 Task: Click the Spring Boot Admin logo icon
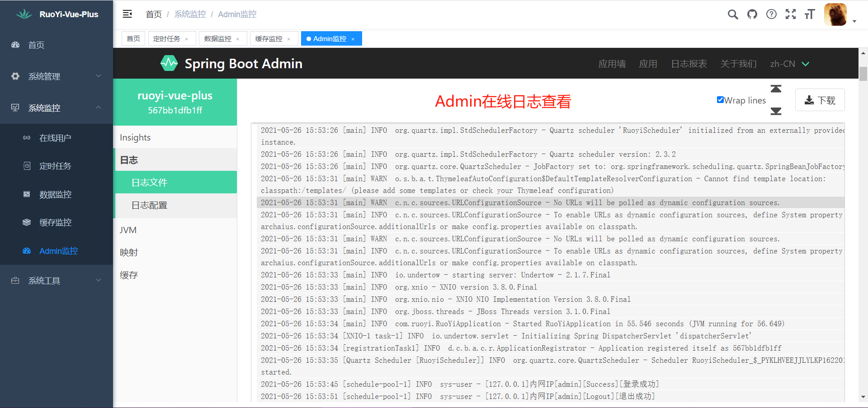(x=169, y=63)
